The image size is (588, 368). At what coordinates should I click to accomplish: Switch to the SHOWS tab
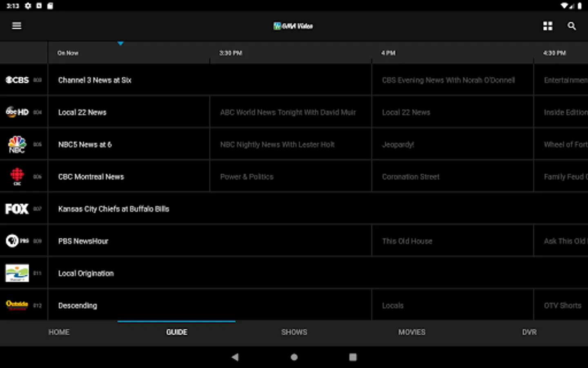(x=294, y=332)
